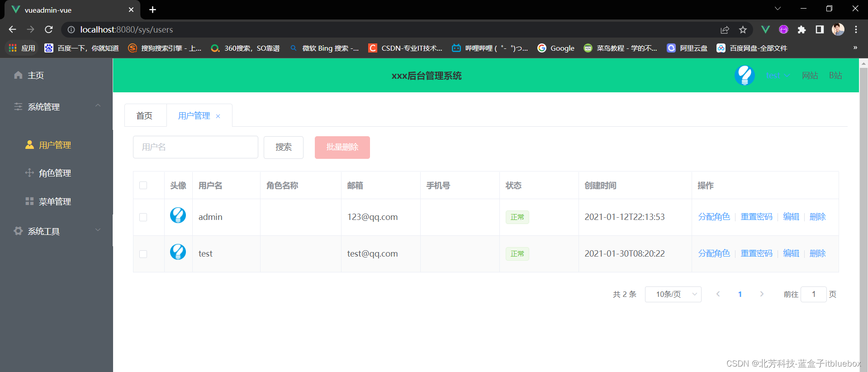Click 编辑 for the admin user
The height and width of the screenshot is (372, 868).
791,217
